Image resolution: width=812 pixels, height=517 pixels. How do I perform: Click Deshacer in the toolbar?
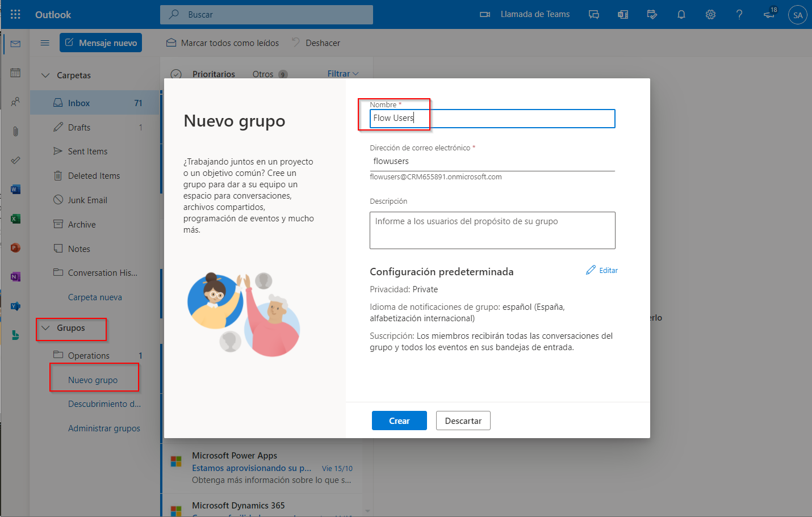pyautogui.click(x=316, y=43)
